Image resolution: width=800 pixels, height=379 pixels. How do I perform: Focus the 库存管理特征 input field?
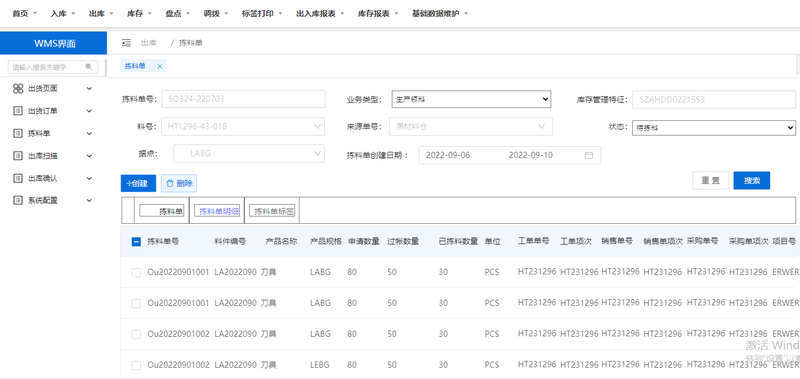pyautogui.click(x=714, y=99)
